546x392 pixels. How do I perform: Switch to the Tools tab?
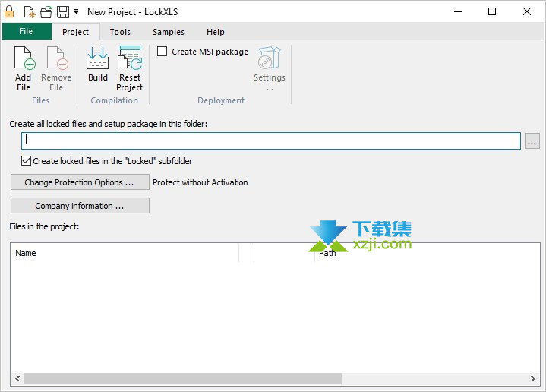120,32
